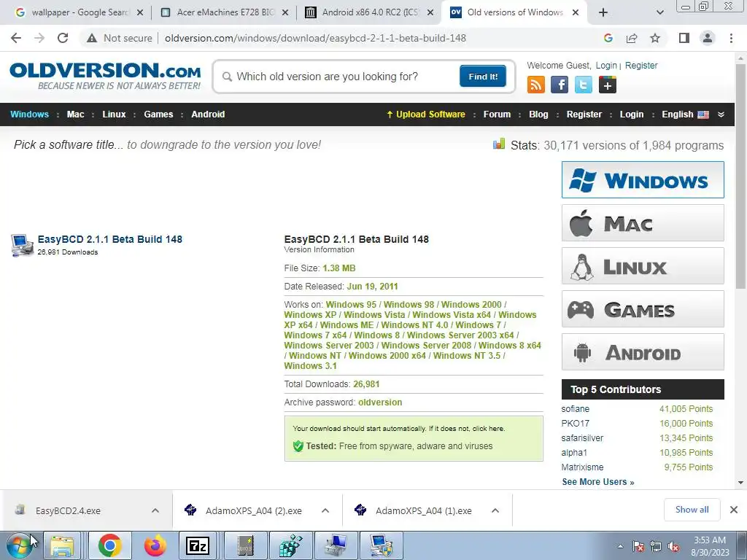Open a new browser tab
This screenshot has height=560, width=747.
click(x=603, y=12)
